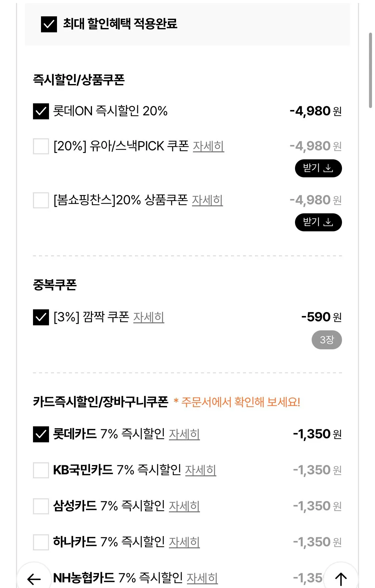
Task: Download the 봄쇼핑찬스 coupon via 받기
Action: click(318, 222)
